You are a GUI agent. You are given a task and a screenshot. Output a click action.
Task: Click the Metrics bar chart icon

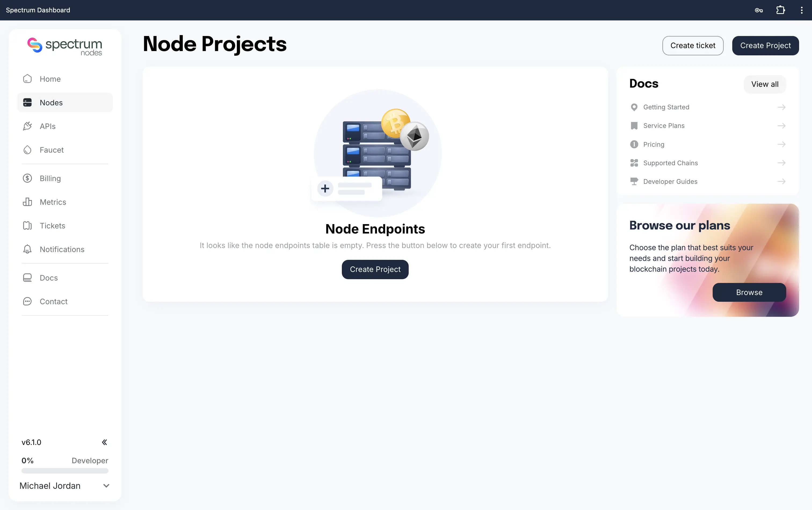27,202
